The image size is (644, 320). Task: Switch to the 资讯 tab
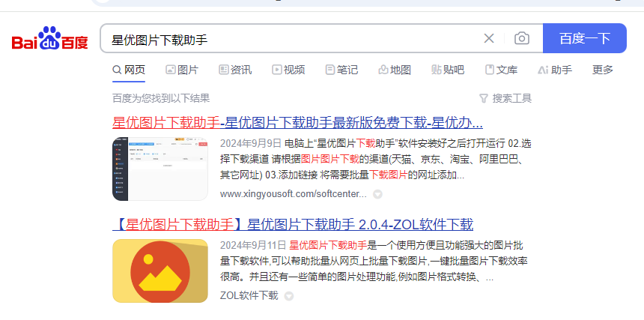pyautogui.click(x=235, y=70)
